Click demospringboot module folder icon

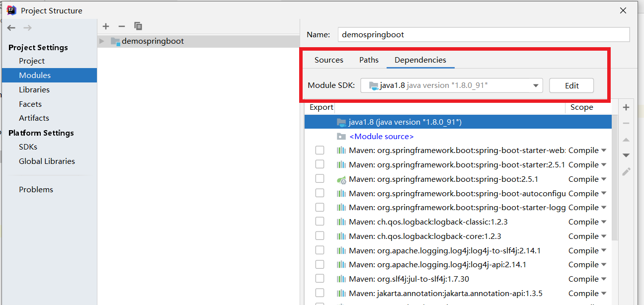pyautogui.click(x=115, y=41)
